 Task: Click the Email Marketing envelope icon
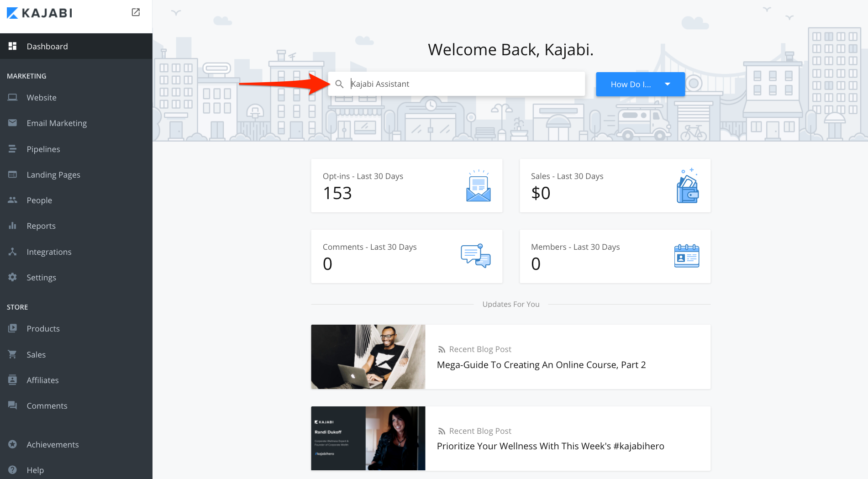click(12, 123)
